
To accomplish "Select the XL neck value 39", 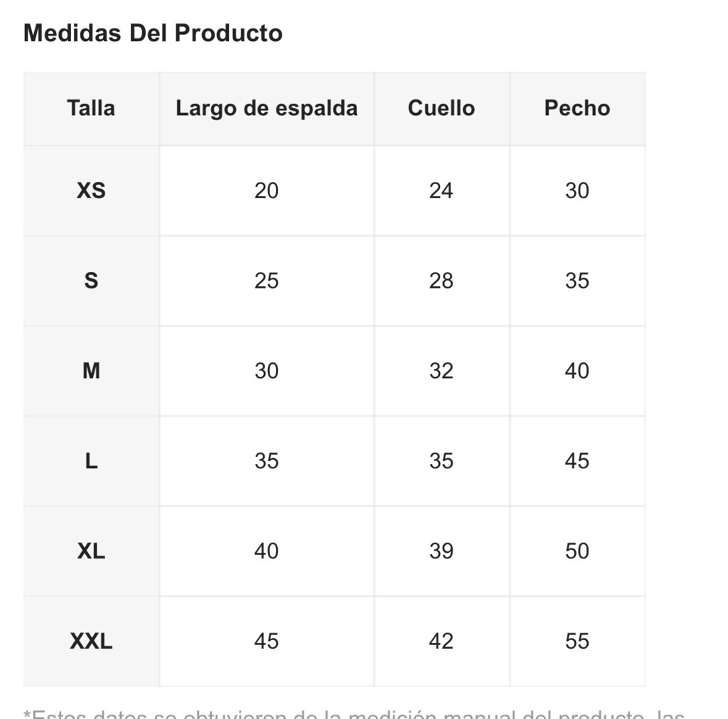I will [x=441, y=551].
